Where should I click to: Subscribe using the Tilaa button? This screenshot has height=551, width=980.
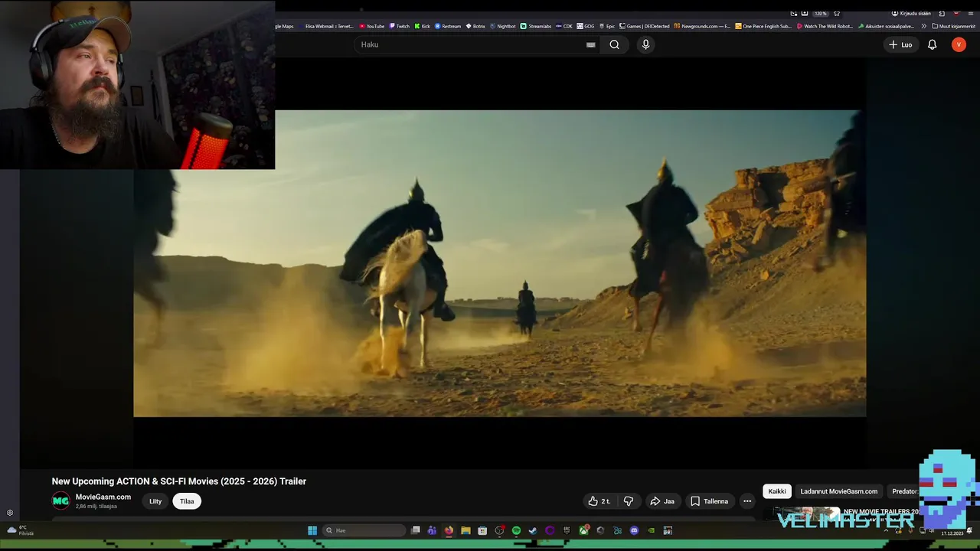(187, 501)
